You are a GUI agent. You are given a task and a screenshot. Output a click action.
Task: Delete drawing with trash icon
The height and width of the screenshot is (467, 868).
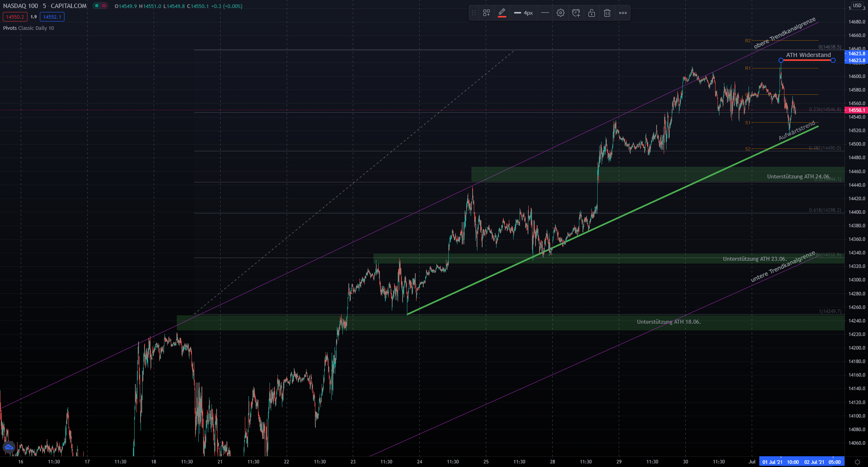pos(607,13)
